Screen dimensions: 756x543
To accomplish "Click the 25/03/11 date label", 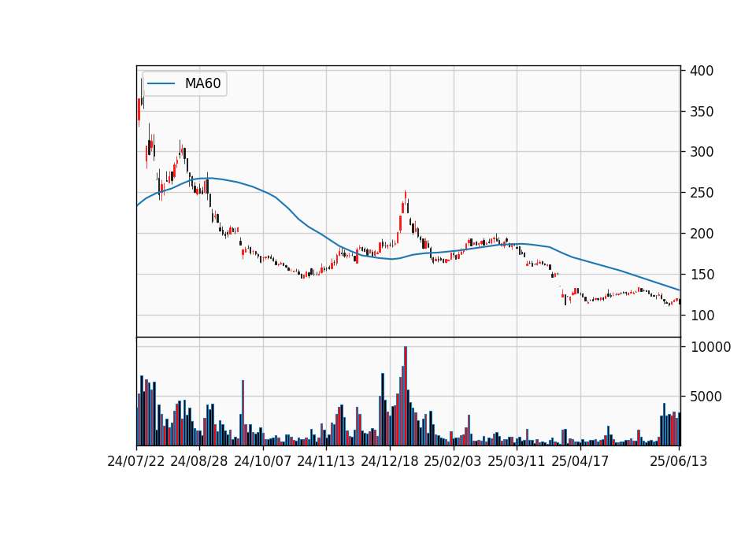I will [x=517, y=461].
